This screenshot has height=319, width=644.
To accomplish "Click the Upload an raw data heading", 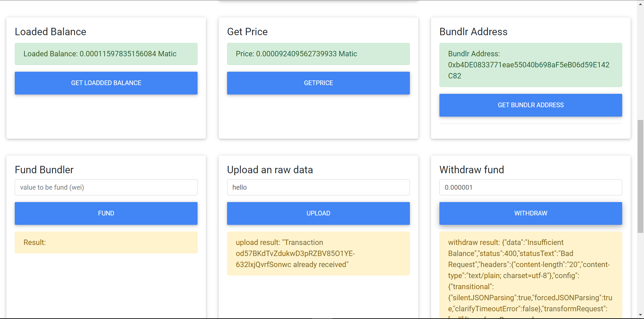I will pos(270,170).
